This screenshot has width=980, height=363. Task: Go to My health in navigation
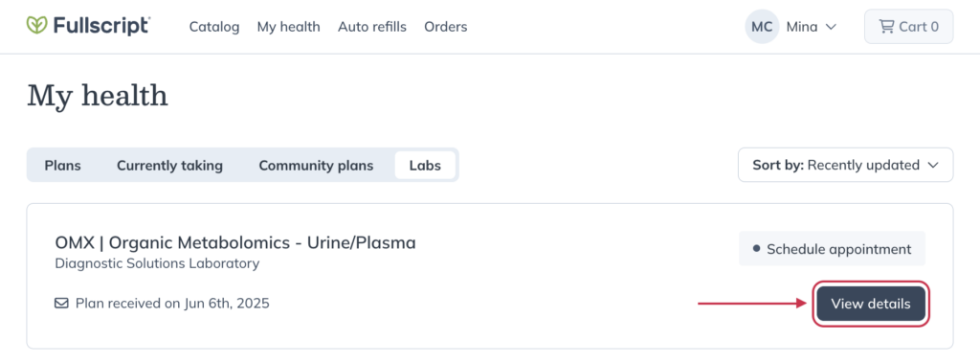(289, 27)
